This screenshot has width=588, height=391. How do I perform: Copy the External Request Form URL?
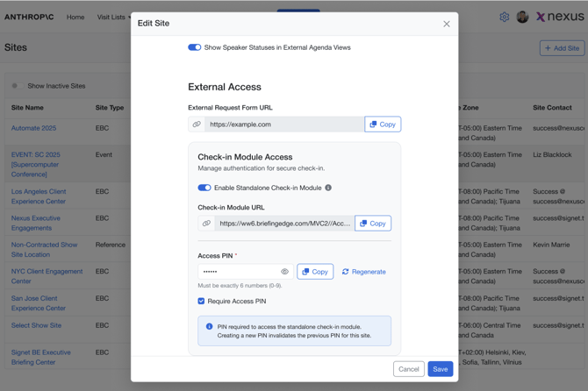(383, 124)
